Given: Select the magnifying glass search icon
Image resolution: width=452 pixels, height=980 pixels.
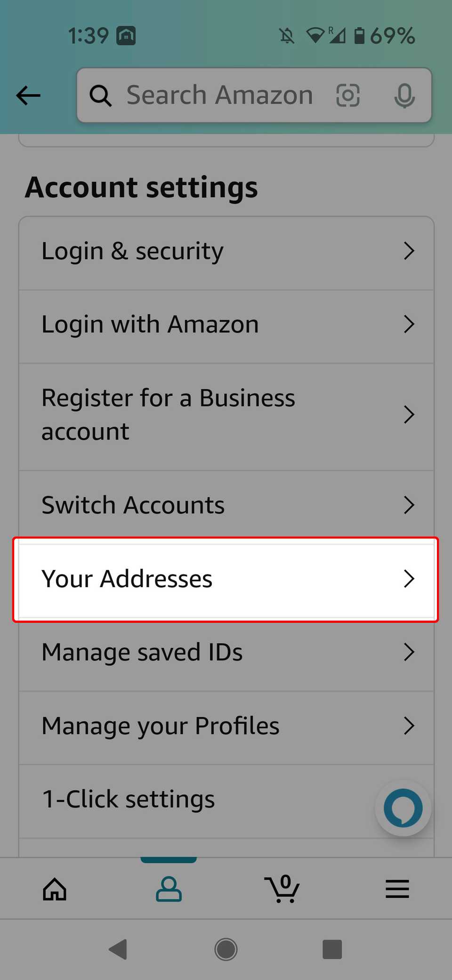Looking at the screenshot, I should [100, 95].
